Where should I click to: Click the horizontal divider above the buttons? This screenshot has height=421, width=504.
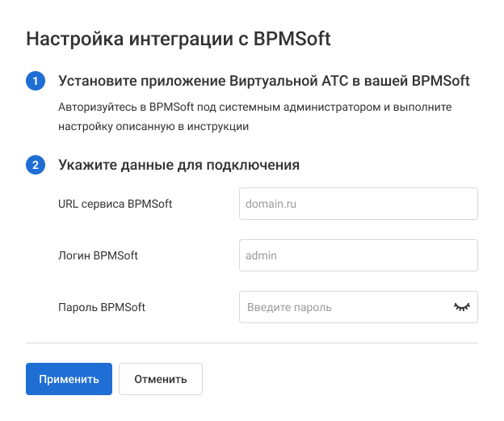(x=252, y=343)
